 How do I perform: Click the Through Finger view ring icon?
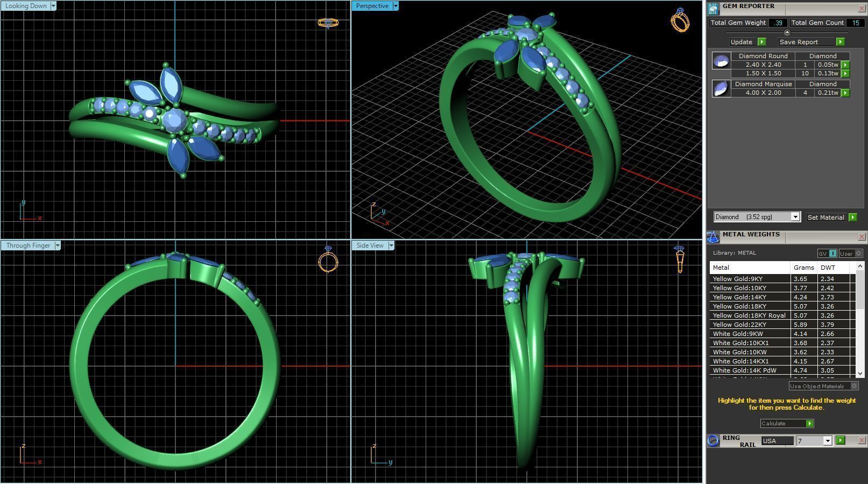pos(328,259)
